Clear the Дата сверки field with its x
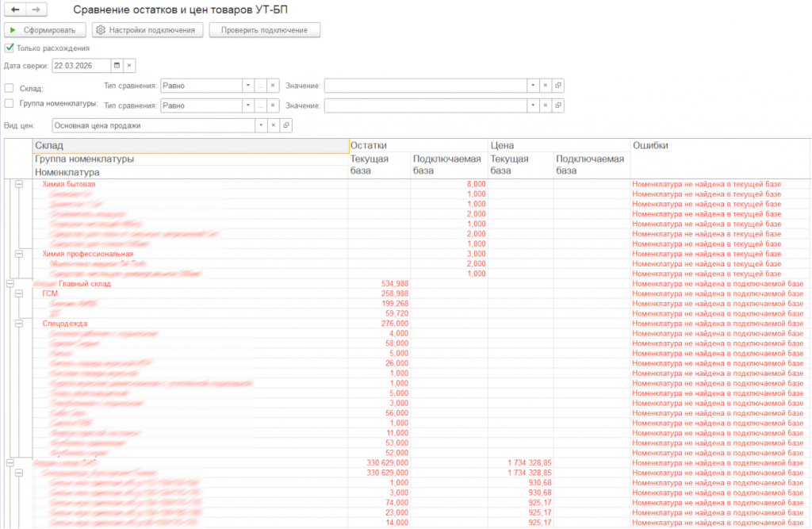 pyautogui.click(x=129, y=66)
